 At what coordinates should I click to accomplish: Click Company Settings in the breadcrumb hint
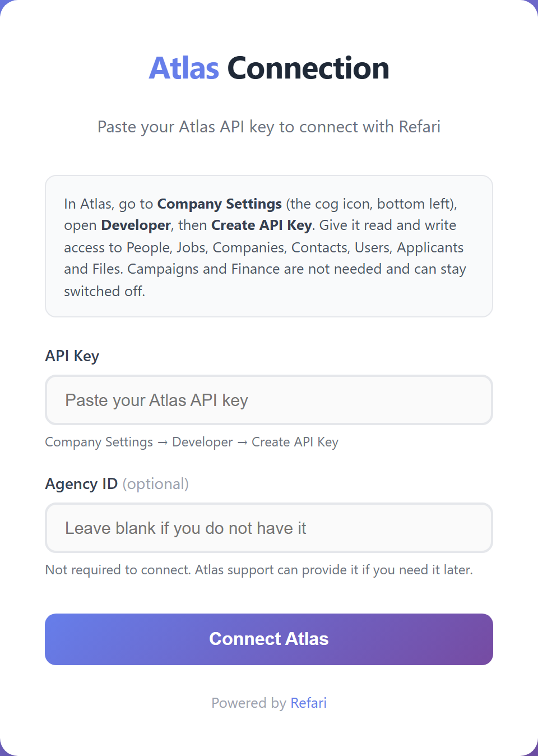coord(99,442)
